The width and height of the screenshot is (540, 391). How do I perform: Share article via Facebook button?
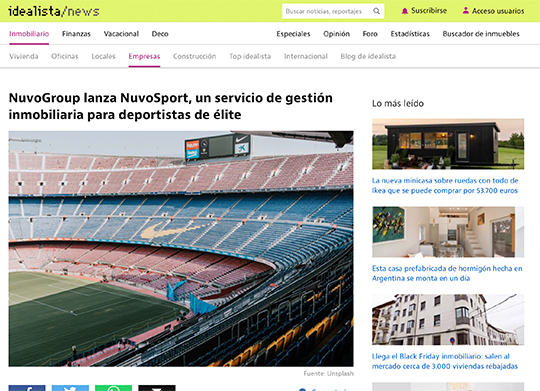27,388
